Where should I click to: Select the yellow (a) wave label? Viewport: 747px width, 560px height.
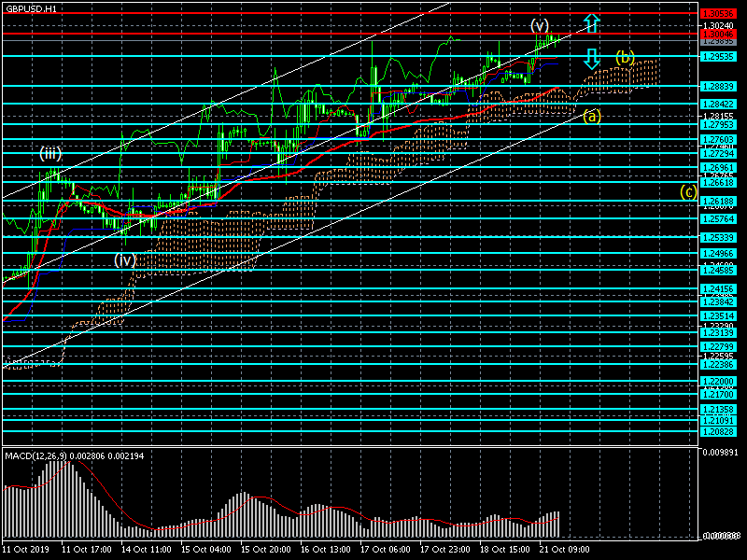(x=591, y=116)
